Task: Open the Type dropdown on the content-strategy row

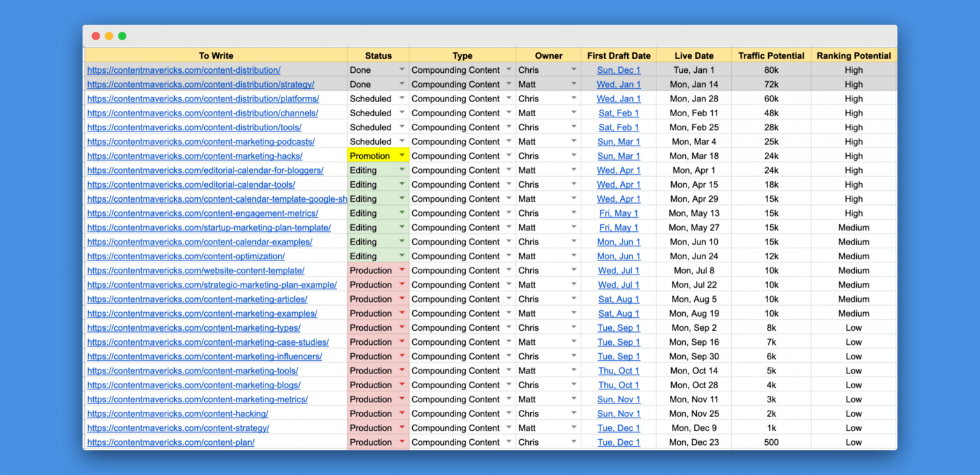Action: pos(509,428)
